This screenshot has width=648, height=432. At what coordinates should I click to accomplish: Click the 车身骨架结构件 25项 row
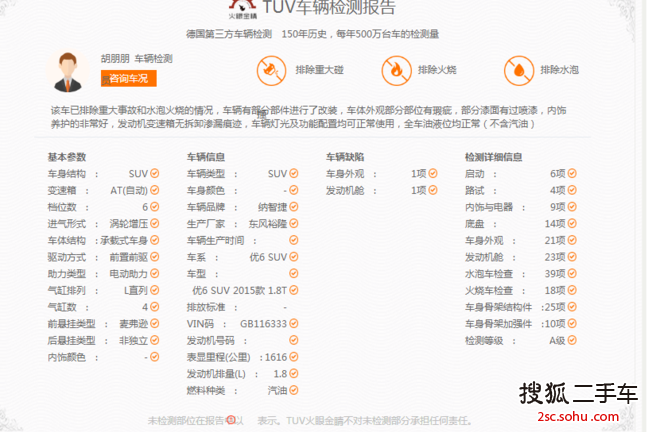[520, 307]
